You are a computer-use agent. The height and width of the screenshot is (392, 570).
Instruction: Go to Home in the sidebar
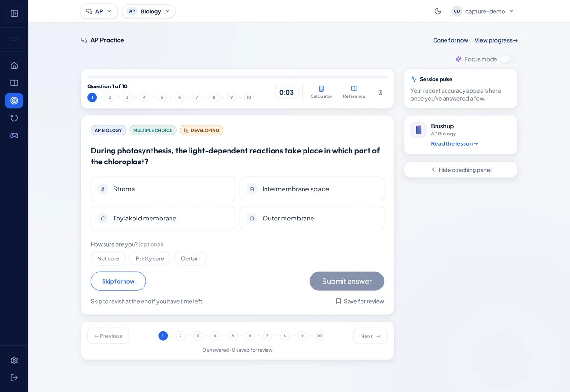click(14, 66)
